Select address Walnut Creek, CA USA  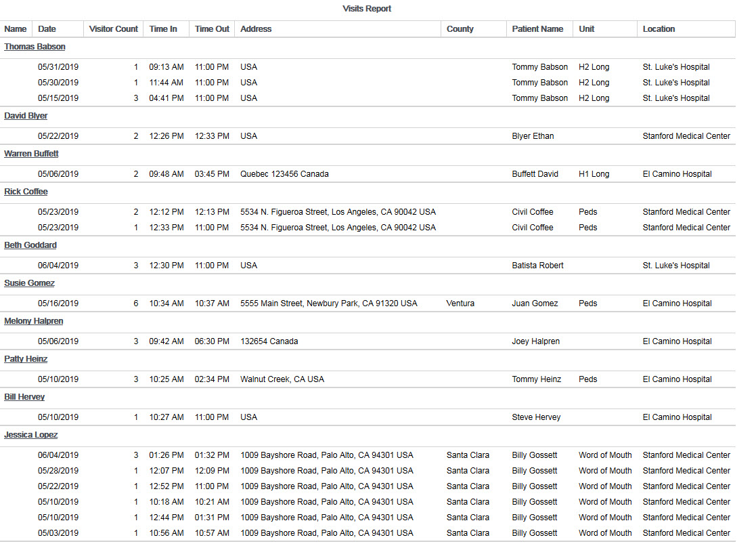click(x=282, y=379)
